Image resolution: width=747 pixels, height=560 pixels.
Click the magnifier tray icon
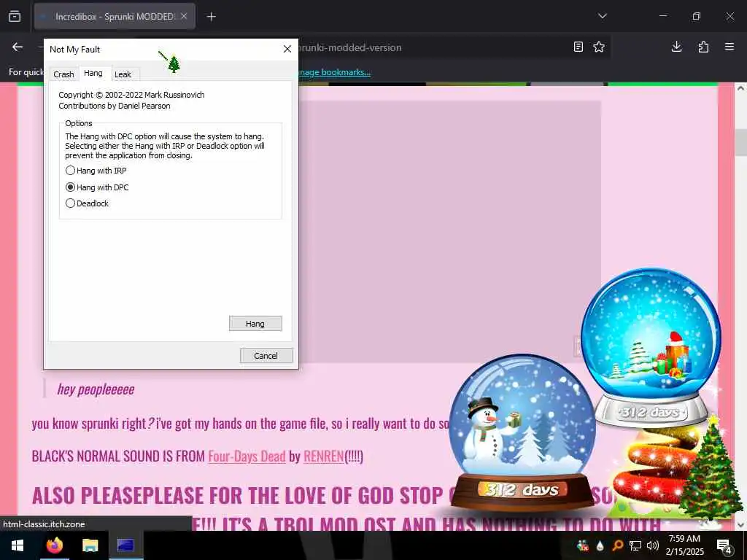point(618,545)
